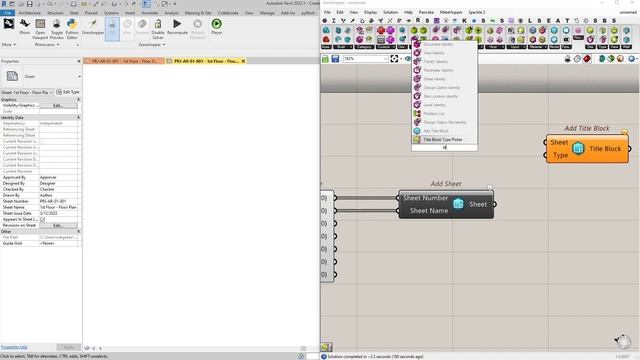Screen dimensions: 640x360
Task: Select the K tab in Grasshopper component tabs
Action: [x=464, y=20]
